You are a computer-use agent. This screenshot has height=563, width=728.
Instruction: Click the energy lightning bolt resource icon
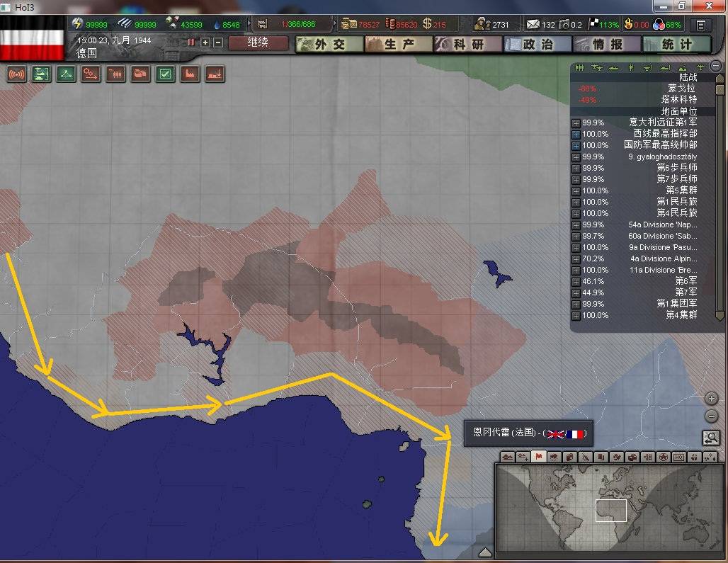77,23
